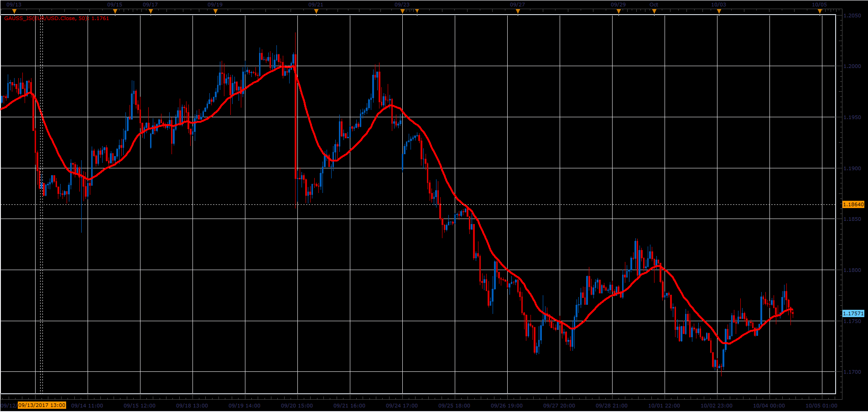Click the 10/05 orange day marker

click(820, 11)
